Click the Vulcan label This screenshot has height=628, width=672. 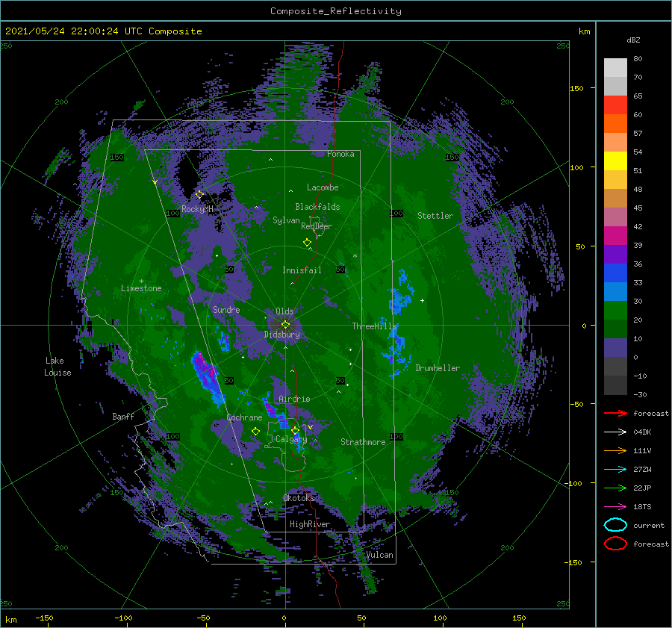point(379,555)
